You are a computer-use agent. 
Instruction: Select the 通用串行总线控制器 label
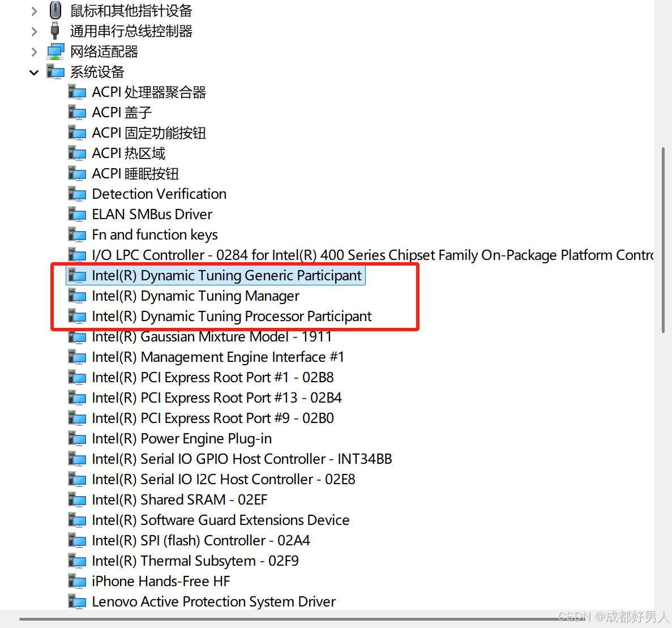point(131,31)
